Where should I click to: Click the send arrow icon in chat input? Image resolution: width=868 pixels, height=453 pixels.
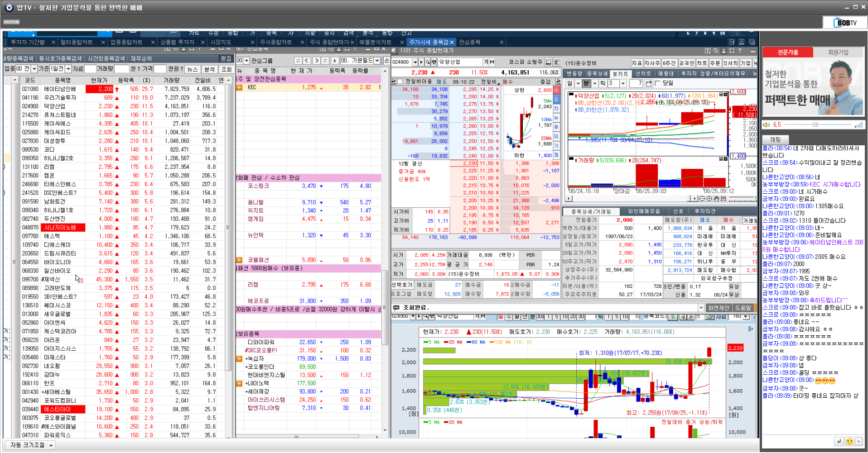point(839,441)
